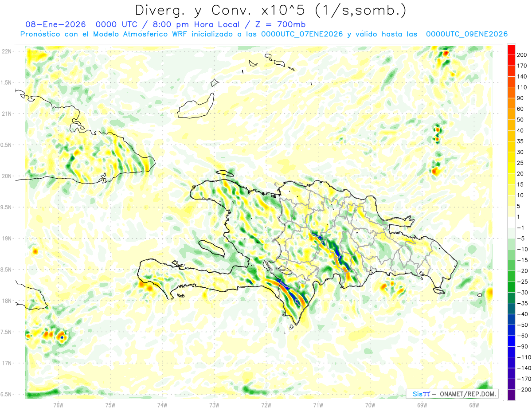Image resolution: width=532 pixels, height=411 pixels.
Task: Click the 69W longitude axis label
Action: (422, 405)
